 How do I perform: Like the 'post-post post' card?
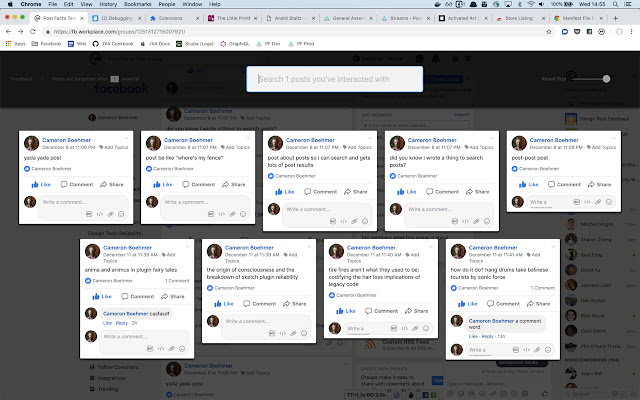pos(529,184)
